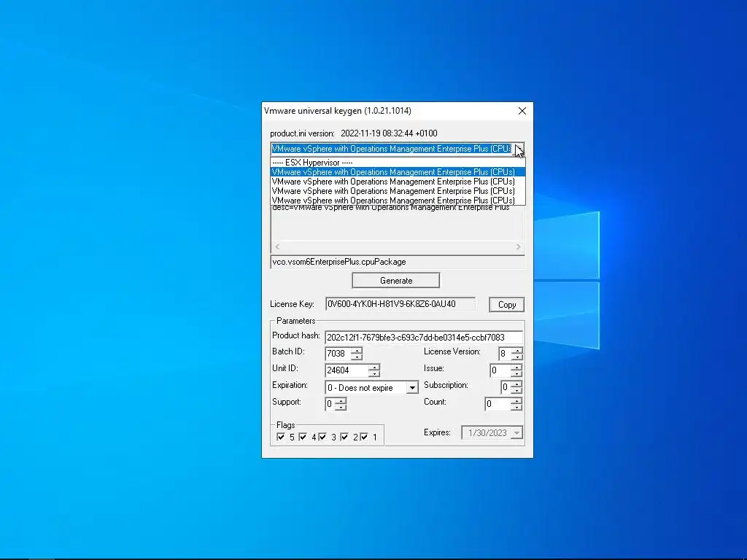Open the Expiration dropdown arrow

coord(413,388)
